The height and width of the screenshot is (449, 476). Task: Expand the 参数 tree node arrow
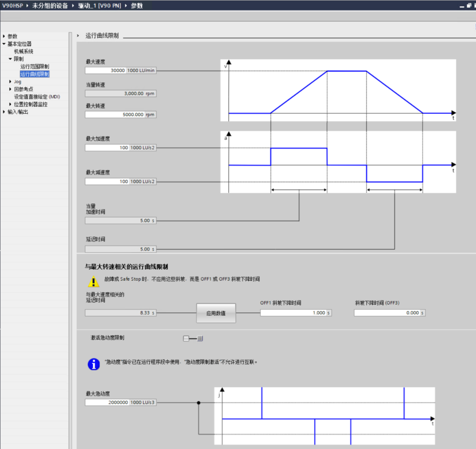[4, 36]
